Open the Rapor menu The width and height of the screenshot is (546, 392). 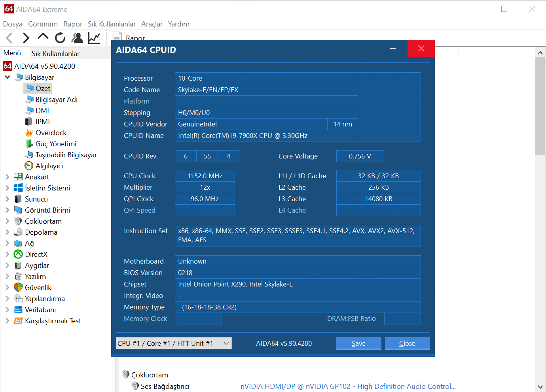[x=73, y=24]
